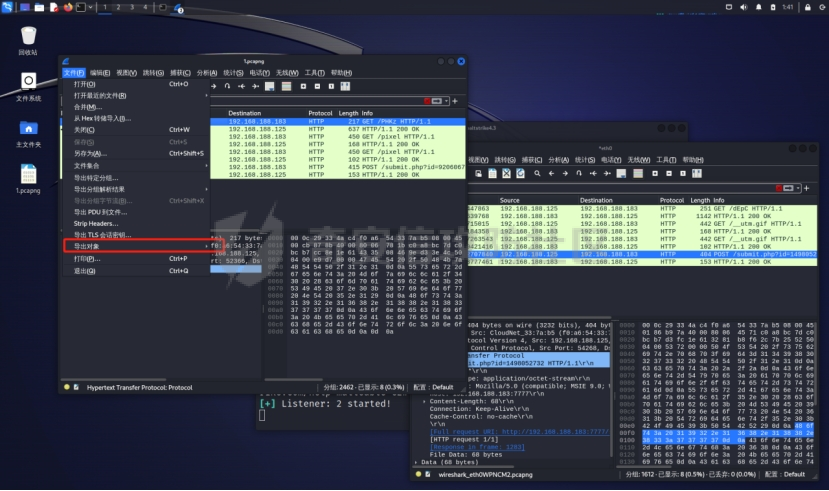829x491 pixels.
Task: Click the Protocol column header in 1.pcapng
Action: point(320,113)
